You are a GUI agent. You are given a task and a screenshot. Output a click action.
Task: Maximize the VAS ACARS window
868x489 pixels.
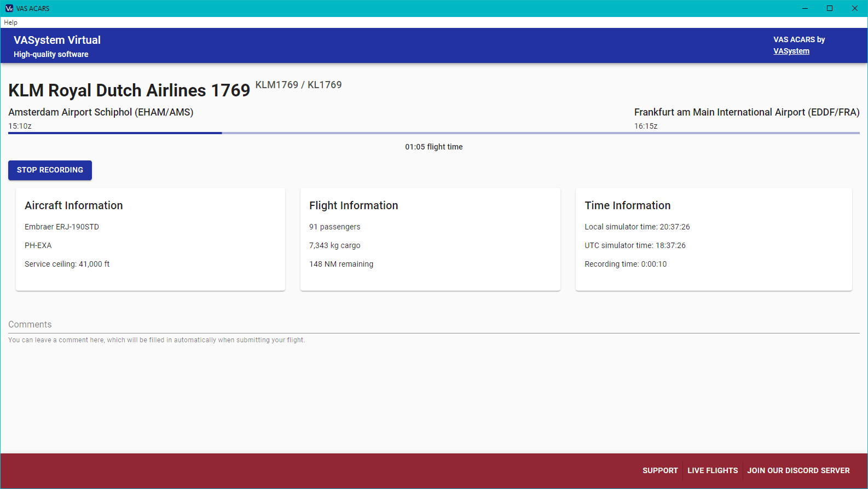pyautogui.click(x=830, y=8)
